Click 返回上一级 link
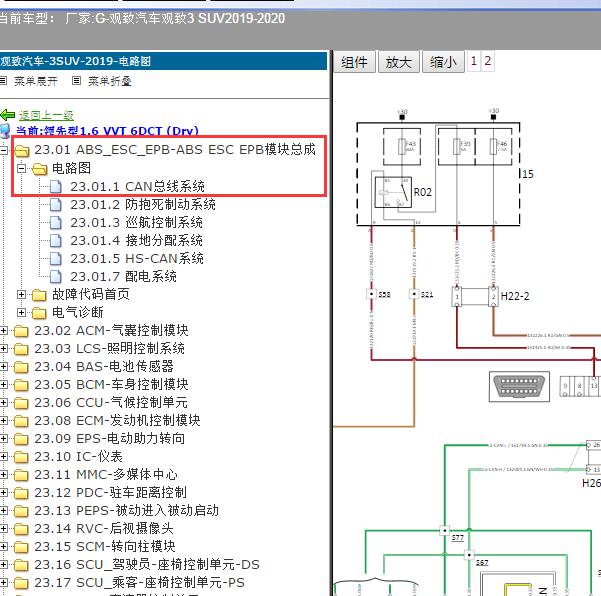The height and width of the screenshot is (596, 601). tap(46, 115)
